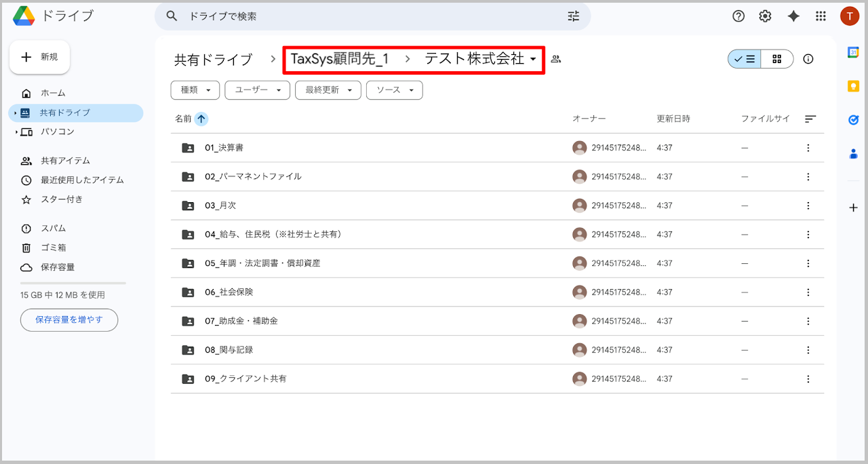This screenshot has height=464, width=868.
Task: Reverse sort with the name arrow icon
Action: point(201,119)
